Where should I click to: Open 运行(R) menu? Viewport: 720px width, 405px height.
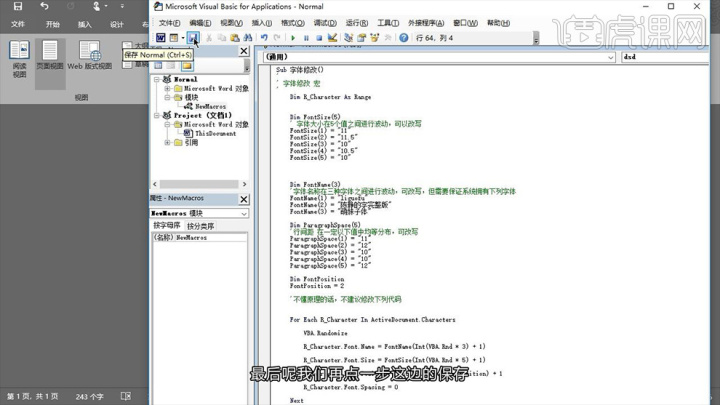[357, 23]
